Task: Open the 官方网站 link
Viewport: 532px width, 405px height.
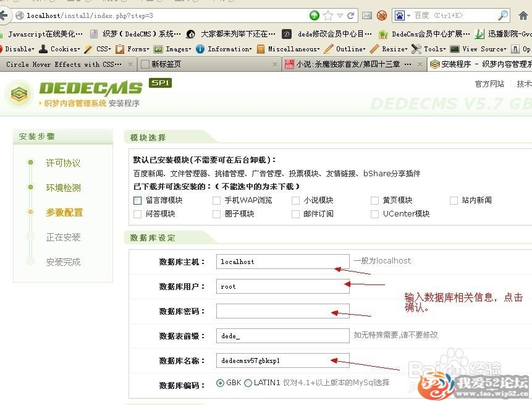Action: point(489,84)
